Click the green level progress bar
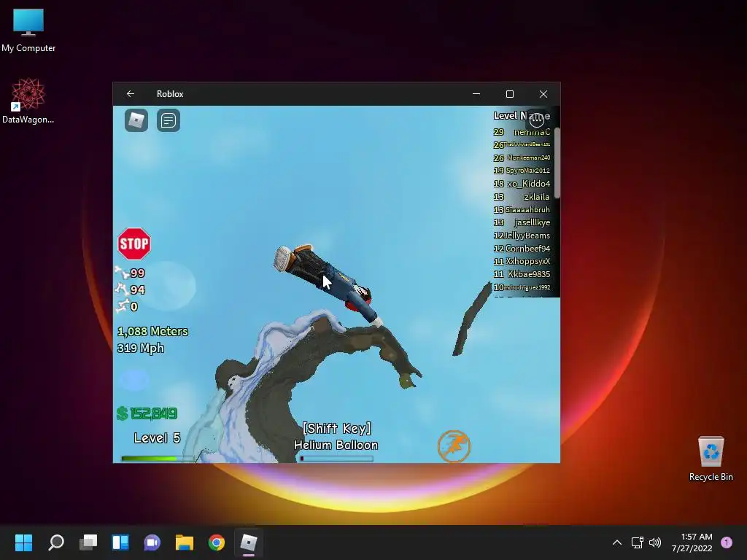This screenshot has width=747, height=560. pyautogui.click(x=158, y=459)
